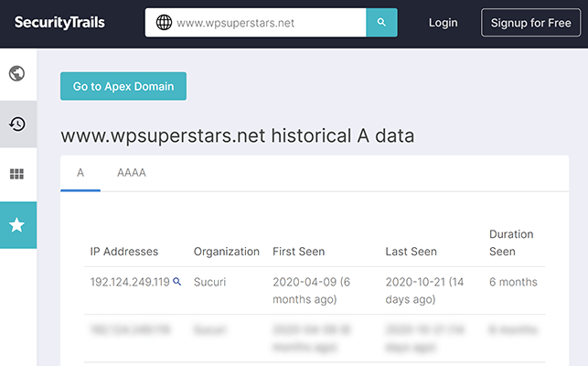Go to Apex Domain button
Viewport: 588px width, 366px height.
point(123,86)
